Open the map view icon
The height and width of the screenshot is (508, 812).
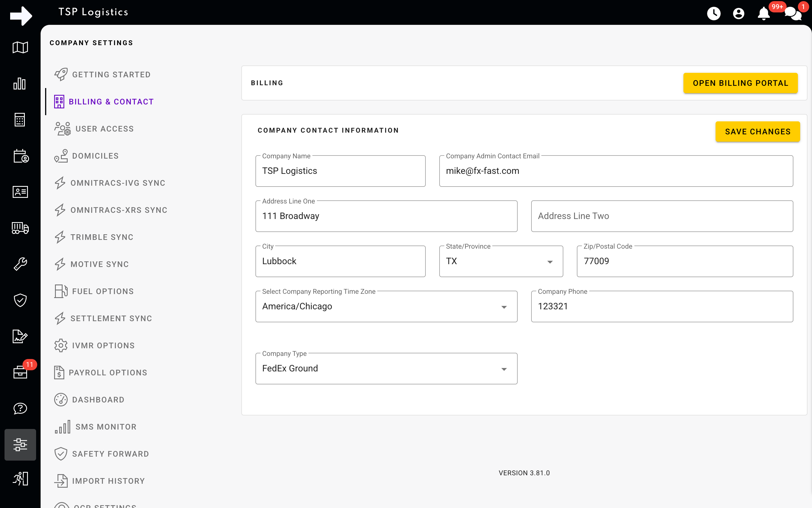point(20,47)
